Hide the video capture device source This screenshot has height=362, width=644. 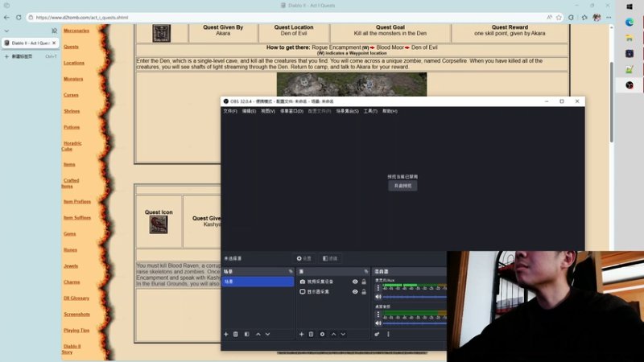coord(355,282)
